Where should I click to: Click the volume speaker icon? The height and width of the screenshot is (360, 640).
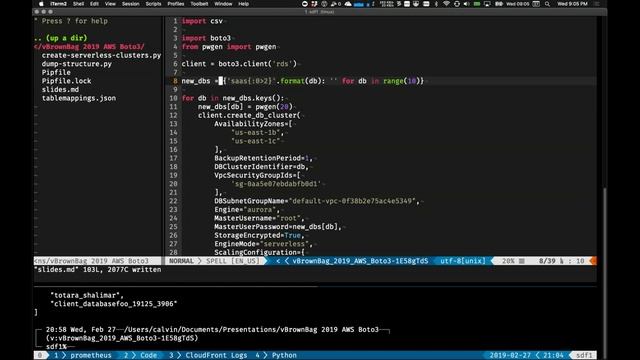467,4
